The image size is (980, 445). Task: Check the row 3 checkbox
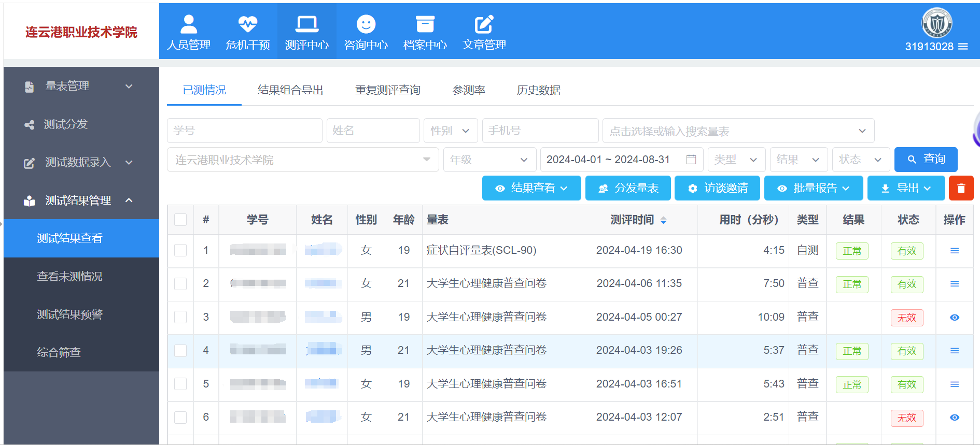[x=180, y=317]
